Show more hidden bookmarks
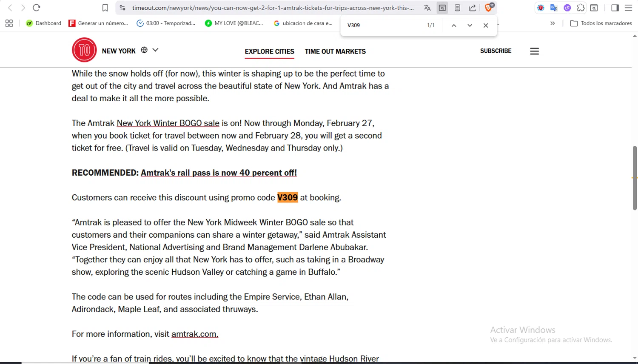Screen dimensions: 638x364 (x=553, y=23)
